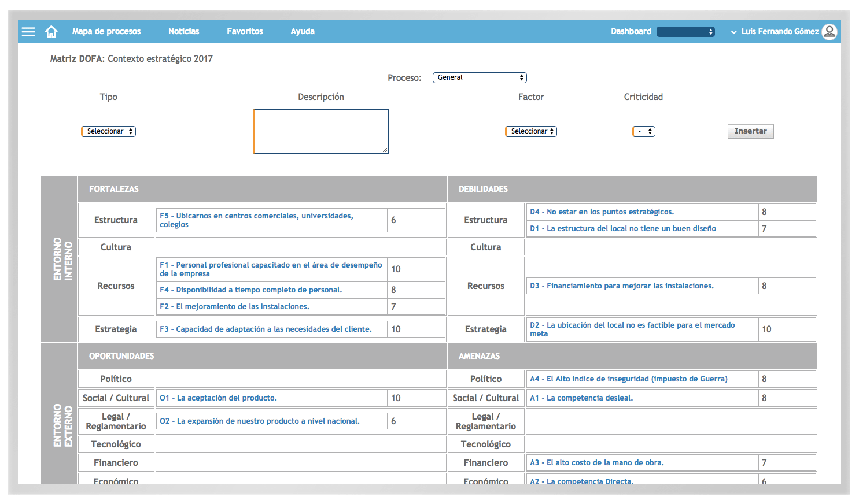Click the ENTORNO EXTERNO side label

pos(62,425)
